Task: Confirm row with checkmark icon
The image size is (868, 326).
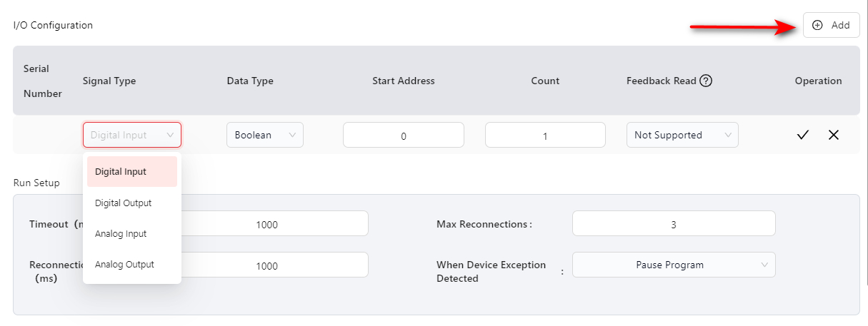Action: pyautogui.click(x=803, y=135)
